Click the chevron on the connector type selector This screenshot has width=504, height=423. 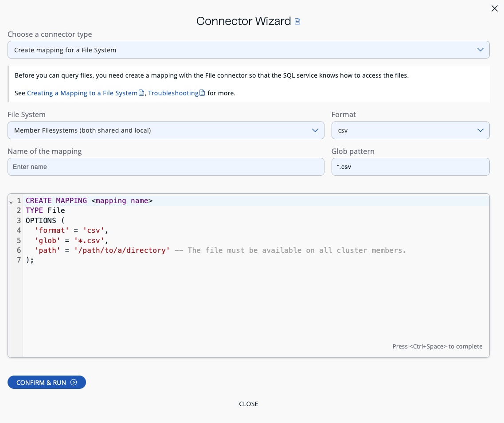coord(481,50)
